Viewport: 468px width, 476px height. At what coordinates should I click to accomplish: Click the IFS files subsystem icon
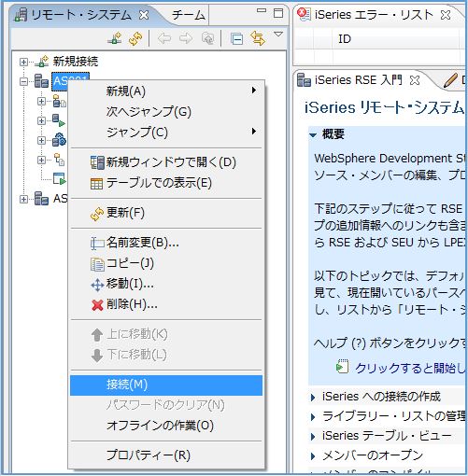pyautogui.click(x=59, y=160)
